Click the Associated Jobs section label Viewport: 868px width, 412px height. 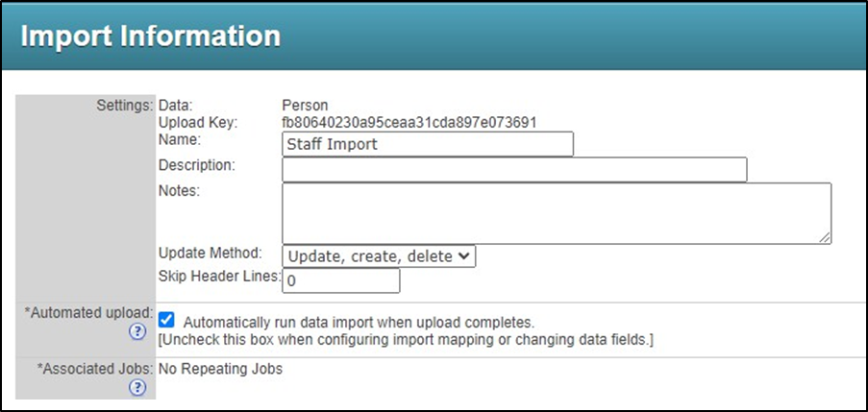(x=95, y=369)
